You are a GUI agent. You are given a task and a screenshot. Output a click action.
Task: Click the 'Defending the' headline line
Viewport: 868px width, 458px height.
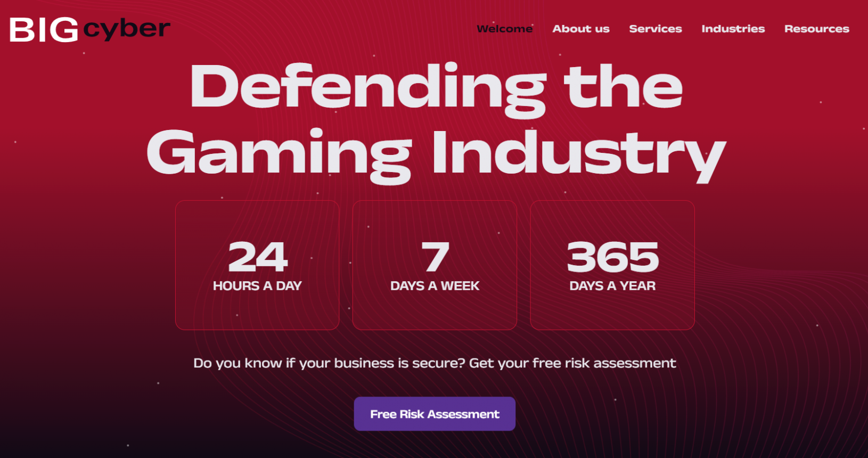click(436, 87)
